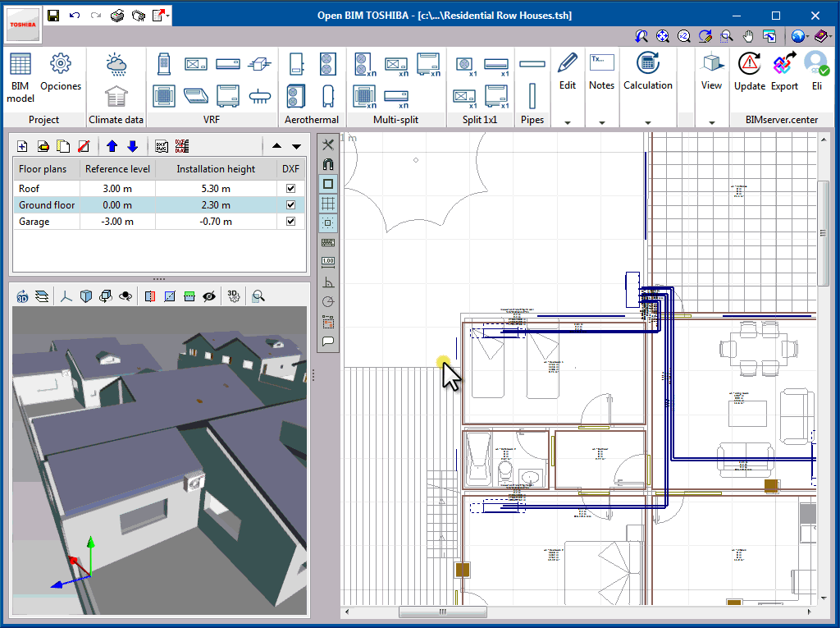Uncheck the DXF checkbox for the Roof floor

(x=290, y=188)
